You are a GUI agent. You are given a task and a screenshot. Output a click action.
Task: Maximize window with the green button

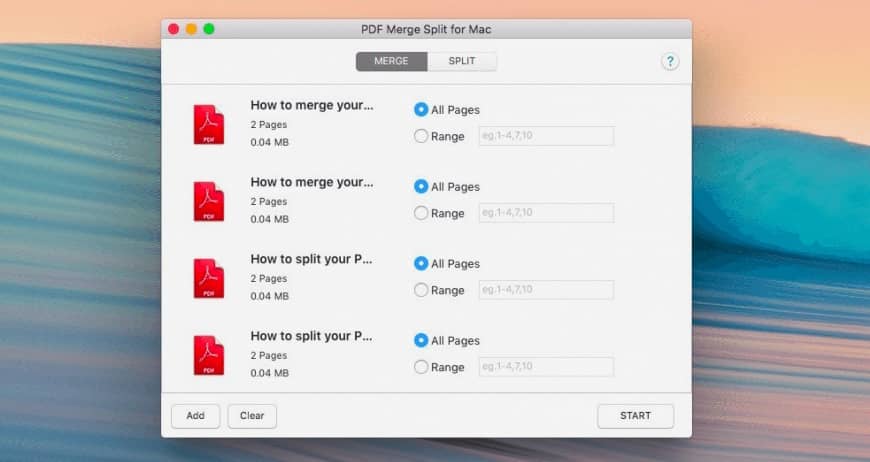point(209,29)
